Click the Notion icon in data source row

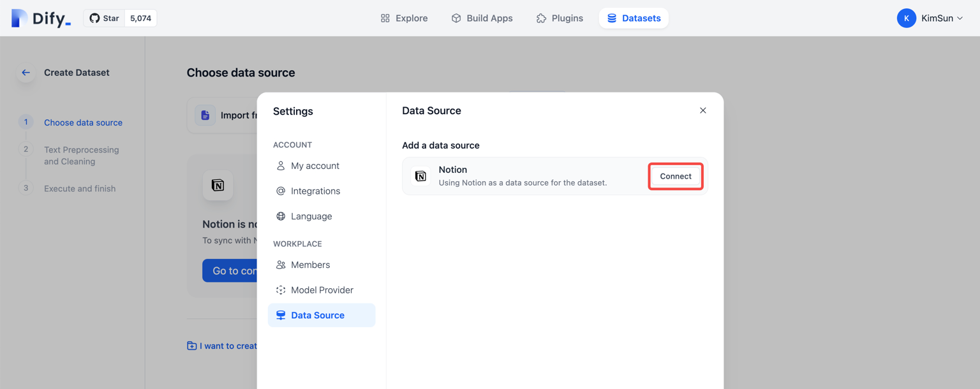tap(420, 176)
